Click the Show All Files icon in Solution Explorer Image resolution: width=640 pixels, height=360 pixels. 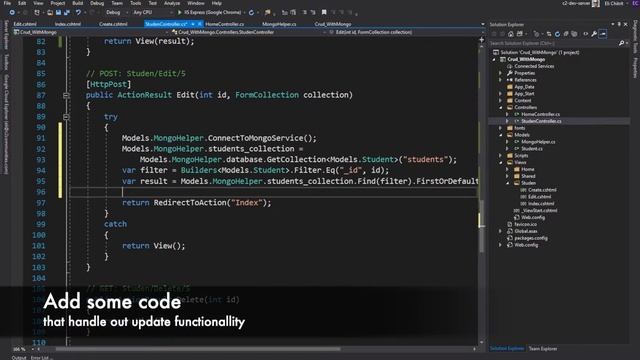575,34
